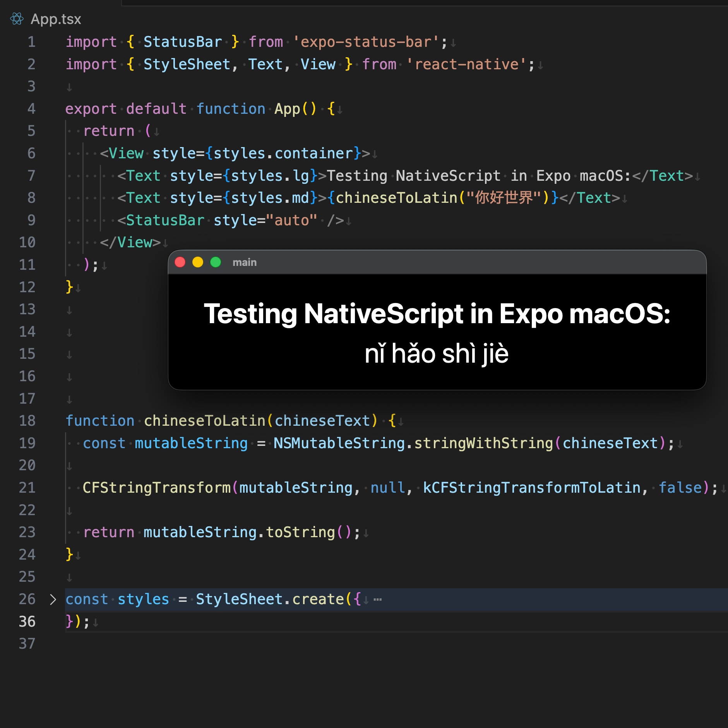Click the const keyword on line 19
Viewport: 728px width, 728px height.
click(104, 443)
